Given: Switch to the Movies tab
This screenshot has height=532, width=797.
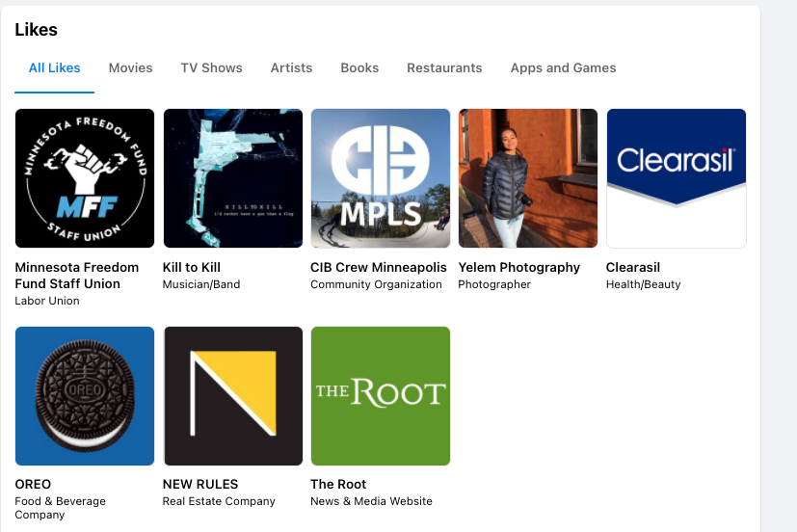Looking at the screenshot, I should point(131,67).
